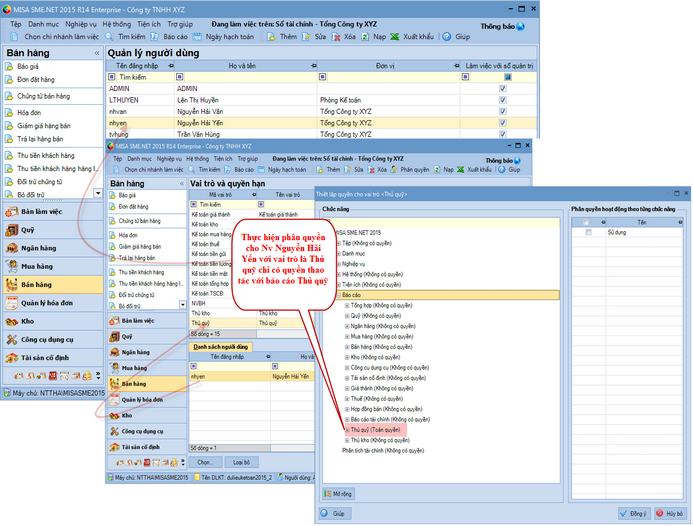Click Thu tiền khách hàng in main sidebar list
The image size is (693, 526).
46,155
